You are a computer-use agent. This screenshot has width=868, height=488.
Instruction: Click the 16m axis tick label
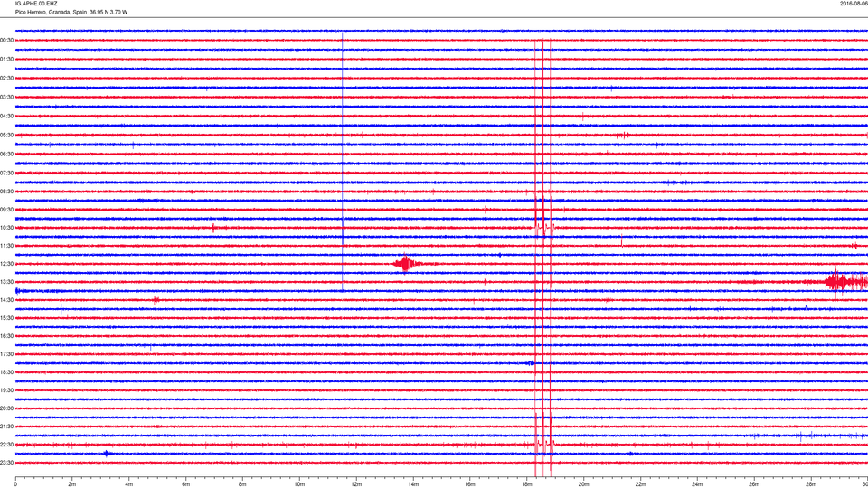coord(470,484)
